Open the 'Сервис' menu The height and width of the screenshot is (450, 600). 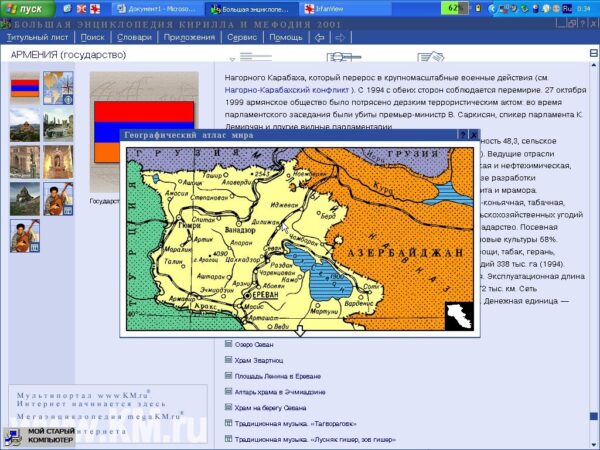coord(242,37)
